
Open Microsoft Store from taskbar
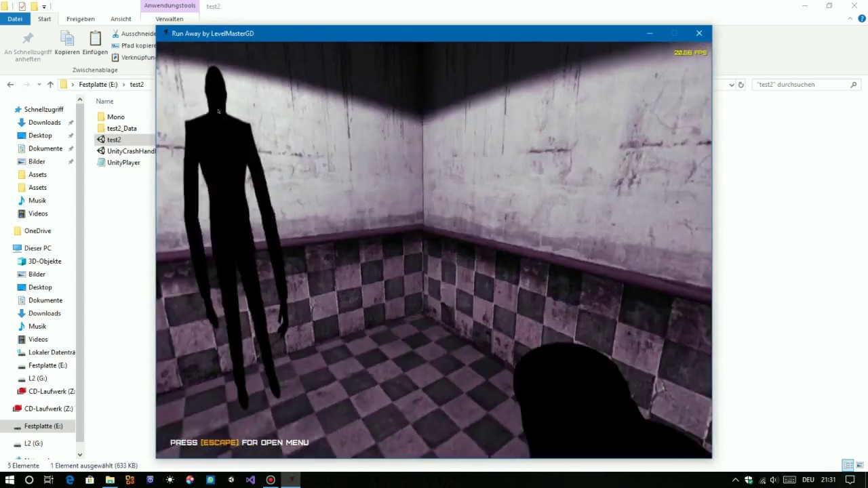point(90,480)
